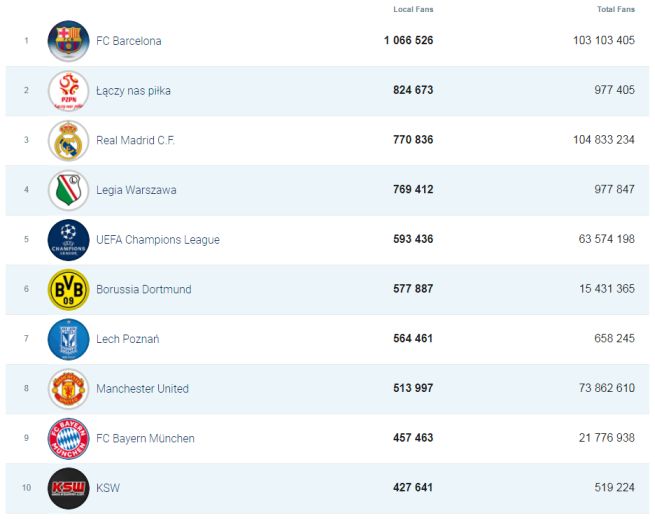Sort by the Local Fans column header
This screenshot has height=520, width=655.
[413, 9]
